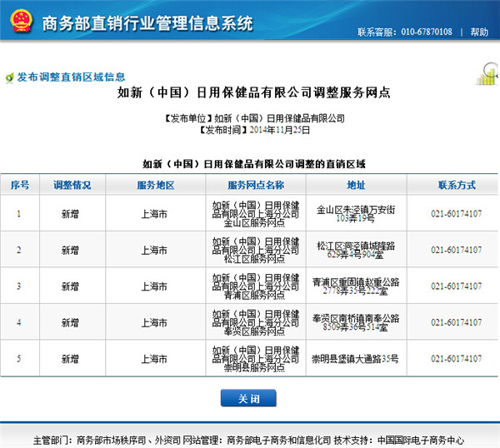Select the 崇明县堡镇大通路35号 address cell
The image size is (500, 448).
tap(356, 358)
